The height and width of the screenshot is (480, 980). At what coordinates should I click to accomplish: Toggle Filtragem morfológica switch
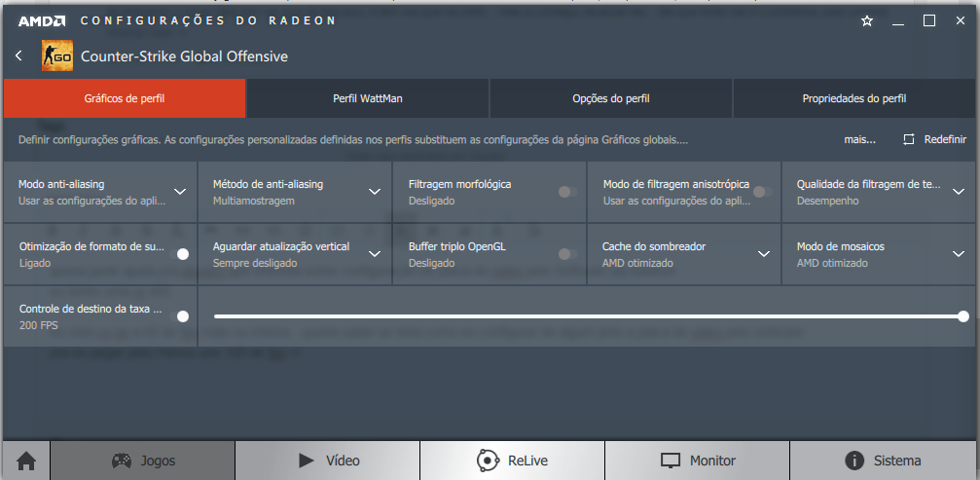567,191
